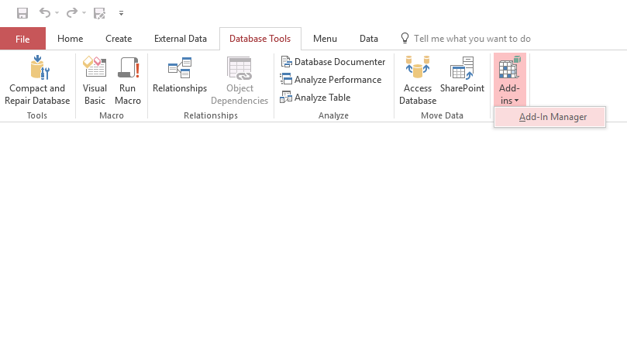
Task: Choose Add-In Manager from the menu
Action: tap(549, 117)
